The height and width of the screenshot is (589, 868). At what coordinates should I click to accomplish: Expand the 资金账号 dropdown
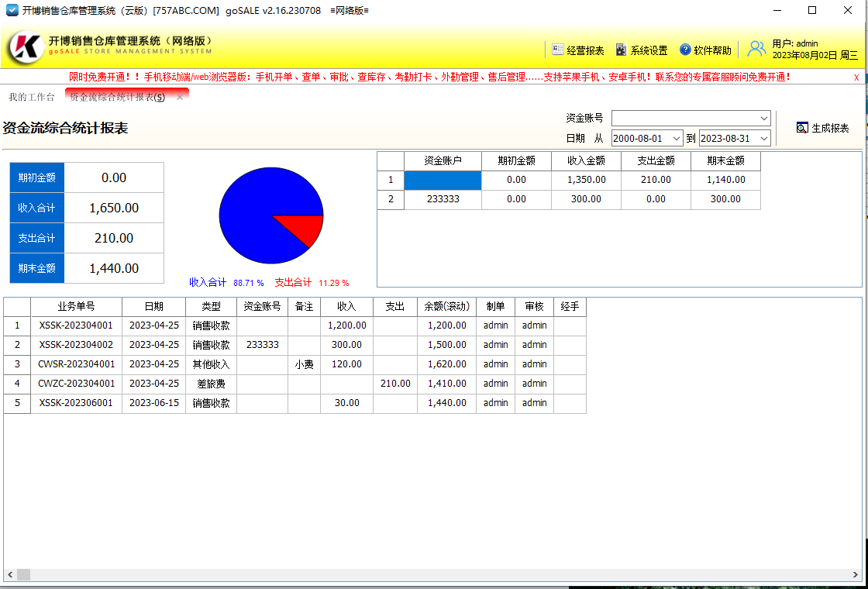(x=763, y=118)
